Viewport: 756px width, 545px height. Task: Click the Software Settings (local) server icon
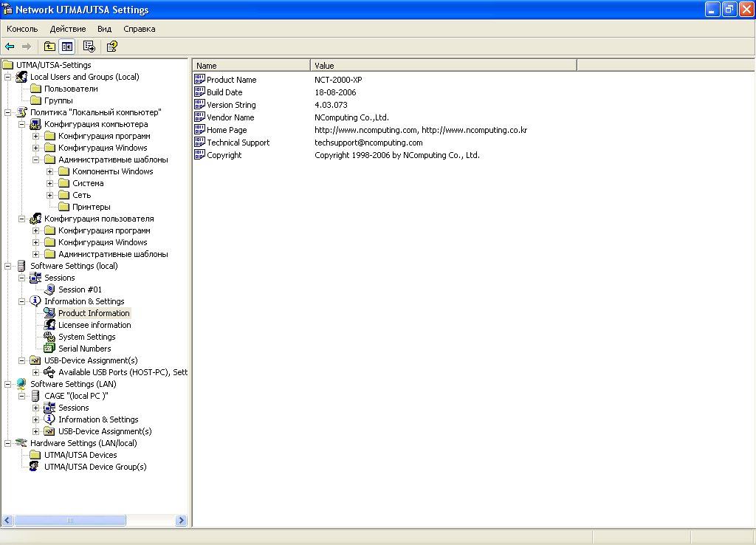(21, 267)
